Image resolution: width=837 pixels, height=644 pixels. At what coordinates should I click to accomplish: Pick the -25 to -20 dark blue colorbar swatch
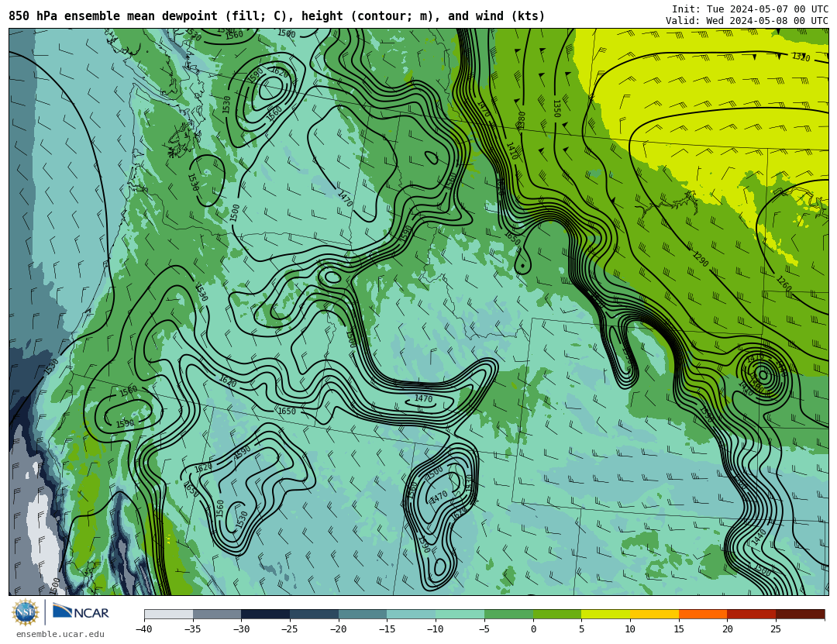click(x=315, y=614)
